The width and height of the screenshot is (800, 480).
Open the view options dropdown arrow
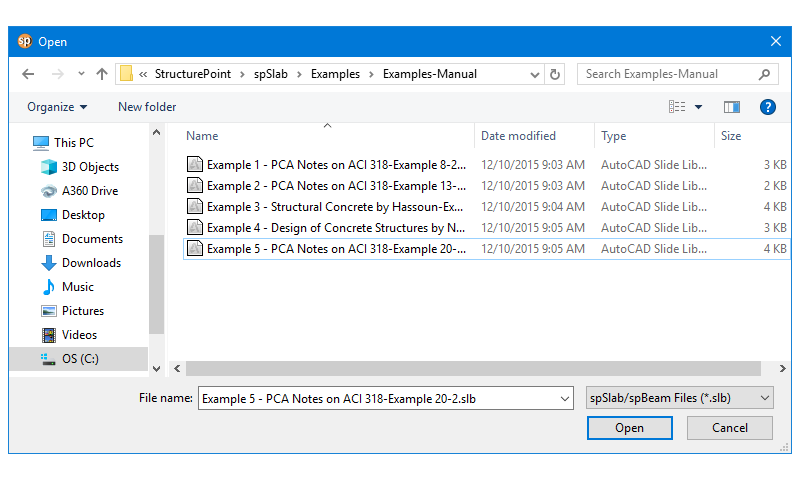(x=698, y=107)
